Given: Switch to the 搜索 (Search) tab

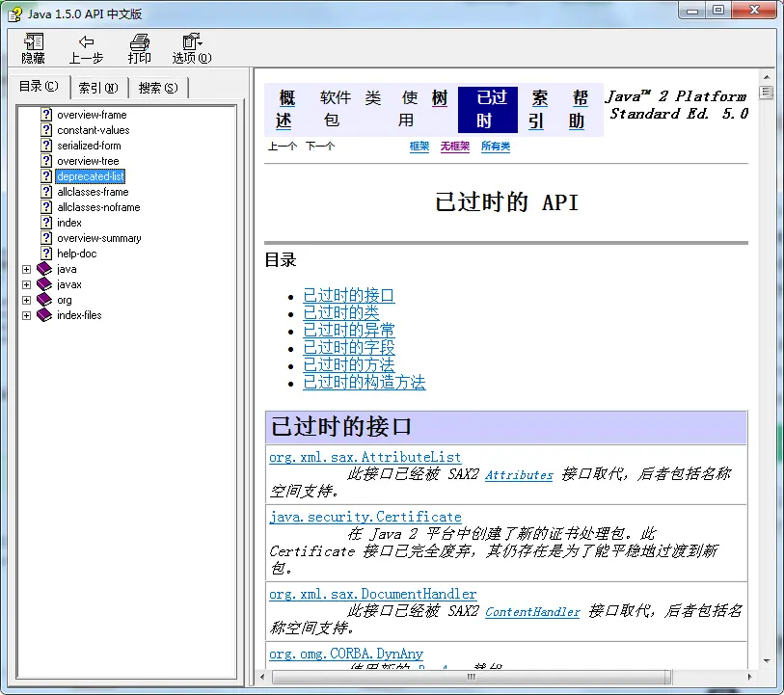Looking at the screenshot, I should 157,88.
